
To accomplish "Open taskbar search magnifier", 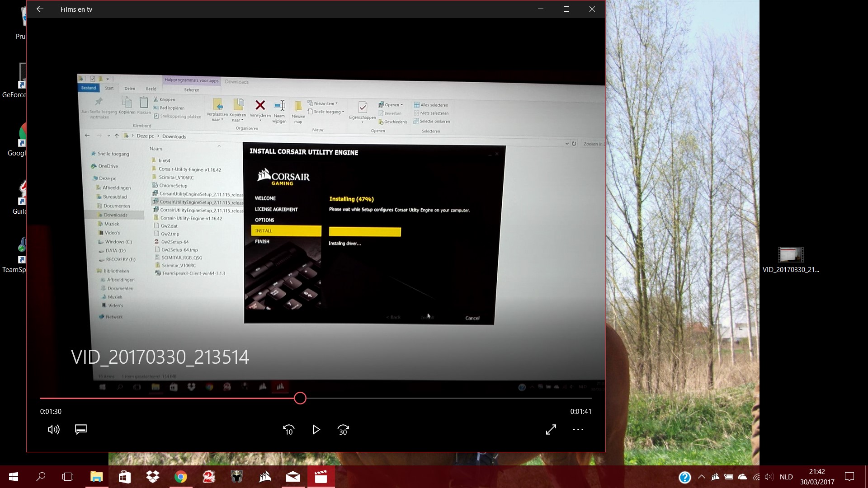I will point(41,477).
